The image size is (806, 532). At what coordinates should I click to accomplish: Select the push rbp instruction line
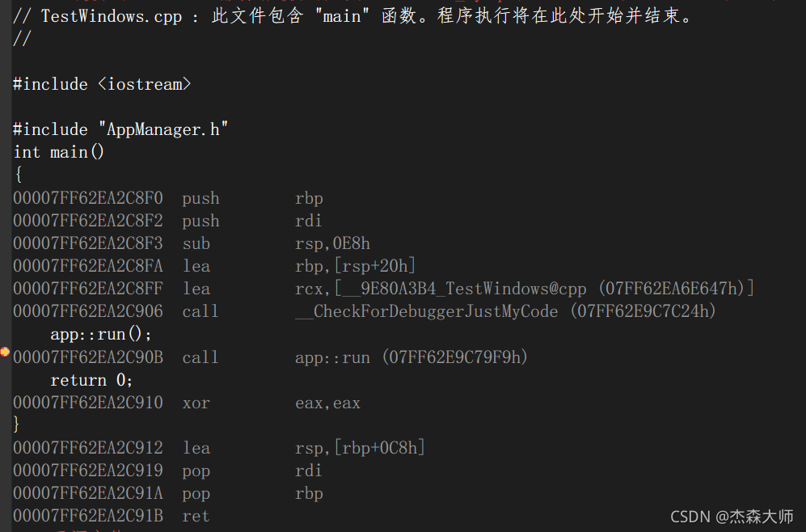[168, 198]
